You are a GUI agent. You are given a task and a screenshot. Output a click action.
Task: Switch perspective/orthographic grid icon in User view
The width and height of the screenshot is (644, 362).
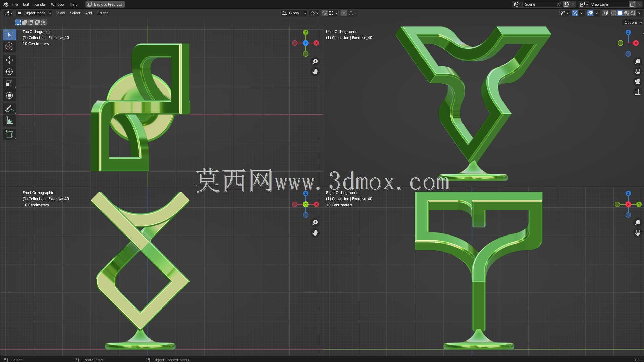click(637, 92)
